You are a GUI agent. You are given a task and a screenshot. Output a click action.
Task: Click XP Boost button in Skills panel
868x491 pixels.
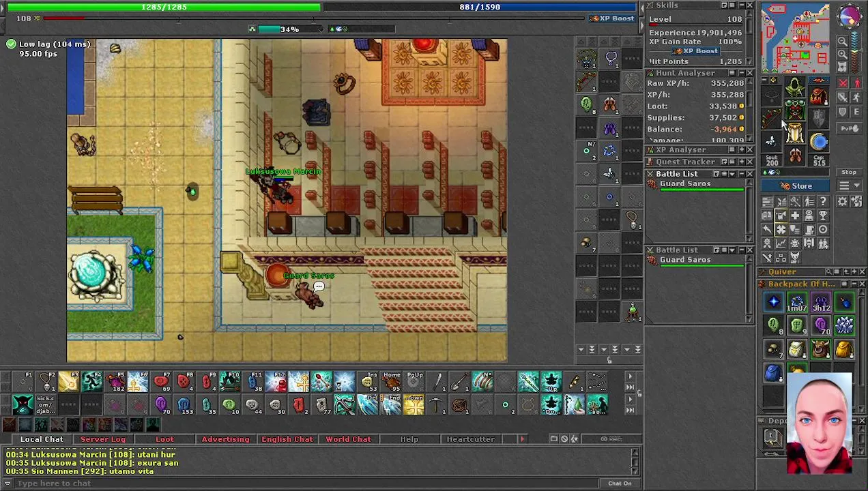click(695, 51)
